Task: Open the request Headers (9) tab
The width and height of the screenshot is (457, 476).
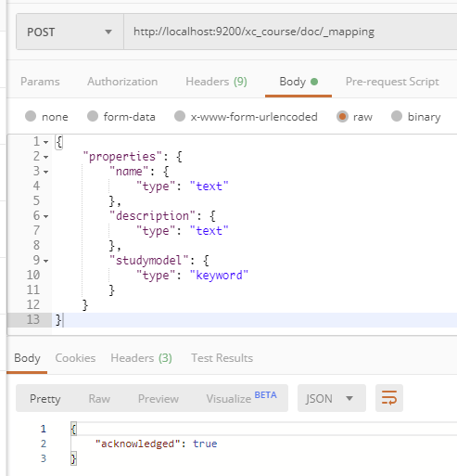Action: (x=216, y=82)
